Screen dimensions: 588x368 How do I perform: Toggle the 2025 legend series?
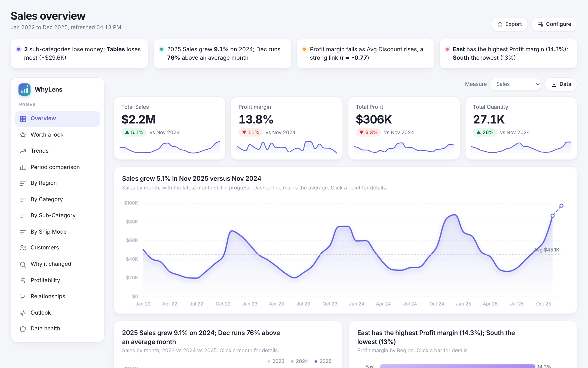[323, 361]
